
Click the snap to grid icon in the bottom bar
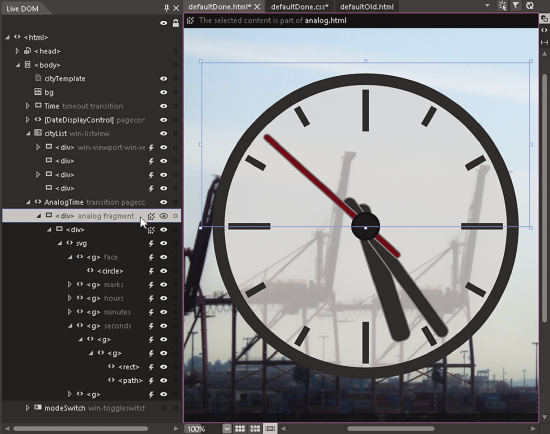coord(255,428)
